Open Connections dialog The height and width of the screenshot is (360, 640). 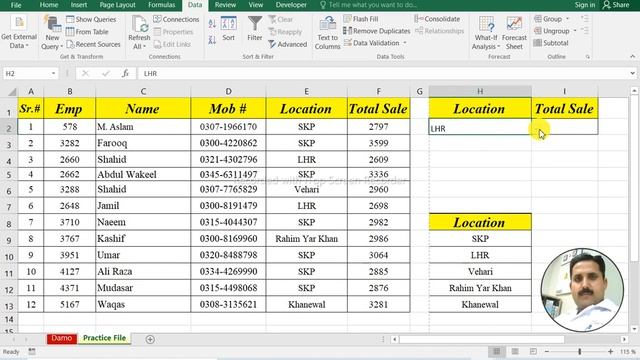(176, 19)
